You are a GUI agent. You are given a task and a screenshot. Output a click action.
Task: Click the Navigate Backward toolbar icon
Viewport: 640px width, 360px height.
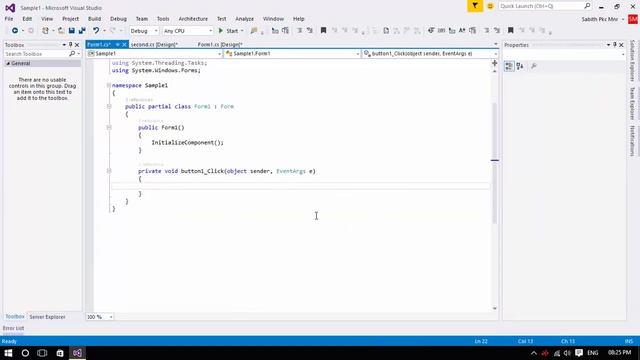coord(15,31)
